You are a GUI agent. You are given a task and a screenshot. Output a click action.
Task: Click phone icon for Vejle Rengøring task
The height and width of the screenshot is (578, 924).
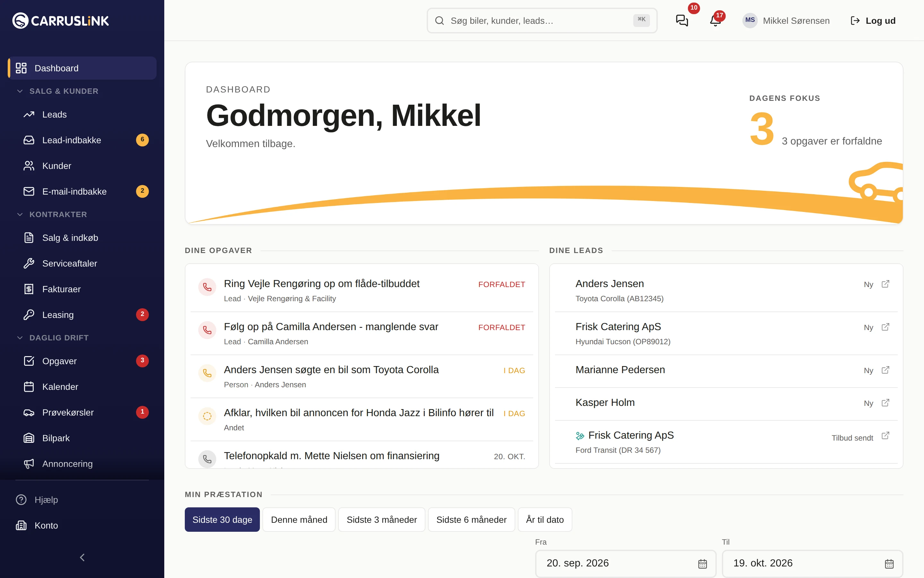207,287
